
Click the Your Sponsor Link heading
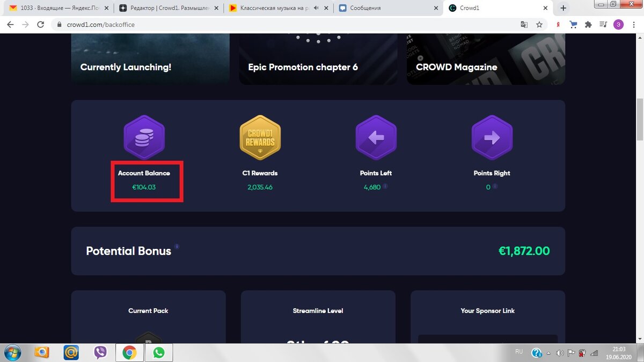pyautogui.click(x=488, y=311)
